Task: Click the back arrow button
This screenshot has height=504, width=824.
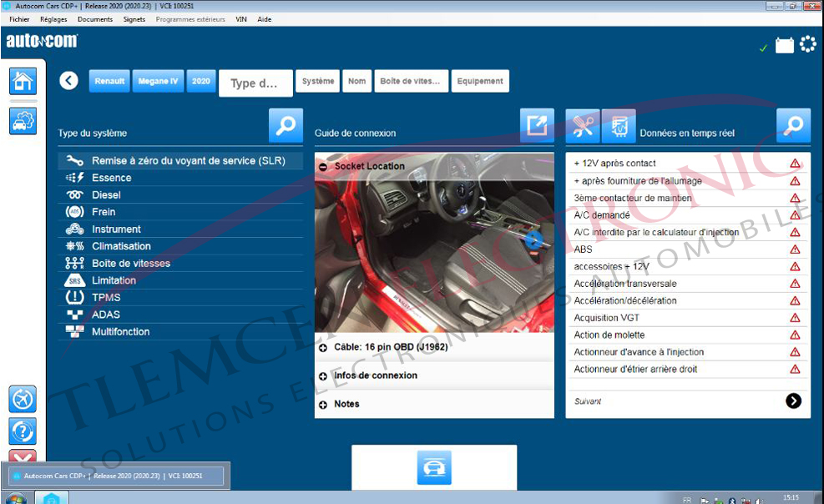Action: point(68,81)
